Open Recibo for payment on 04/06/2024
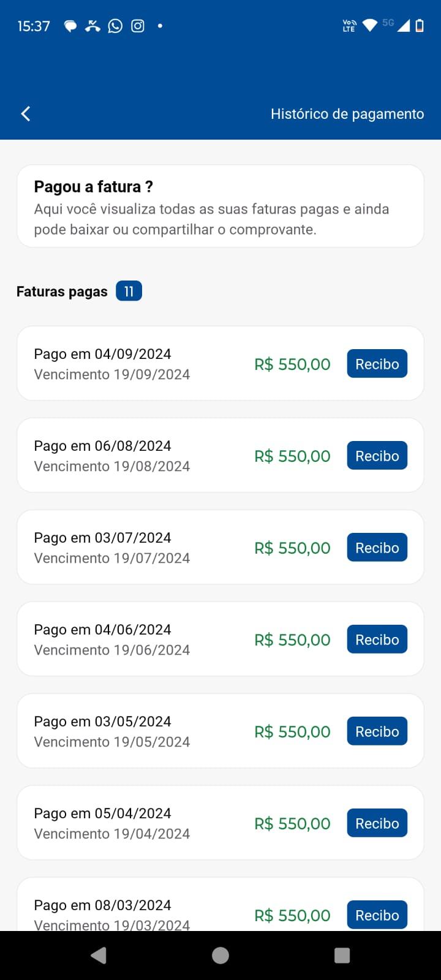 (x=377, y=639)
